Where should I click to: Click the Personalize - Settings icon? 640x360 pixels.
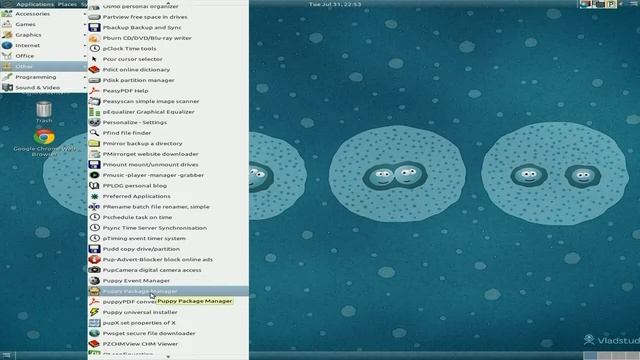(x=94, y=122)
